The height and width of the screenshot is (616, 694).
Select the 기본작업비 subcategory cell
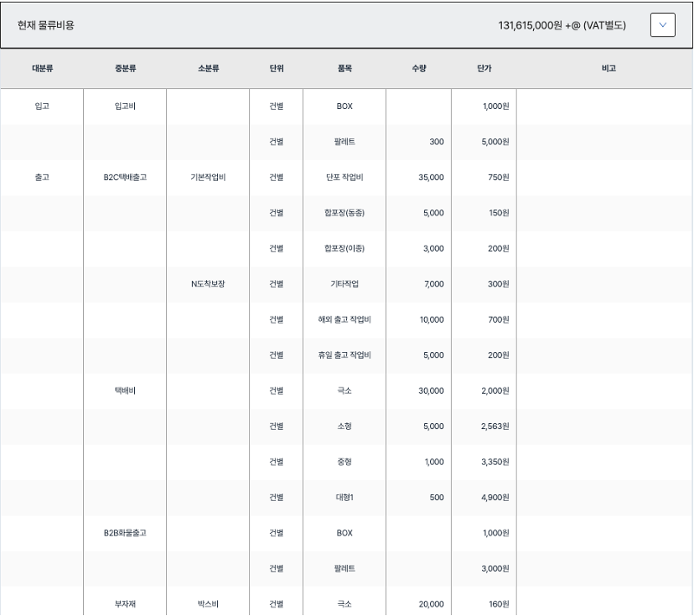pyautogui.click(x=208, y=177)
